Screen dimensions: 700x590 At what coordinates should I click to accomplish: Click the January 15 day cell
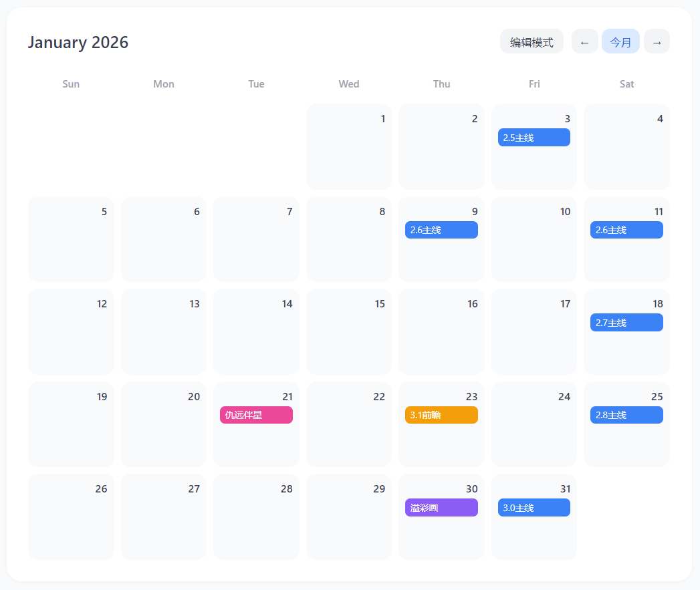(348, 338)
